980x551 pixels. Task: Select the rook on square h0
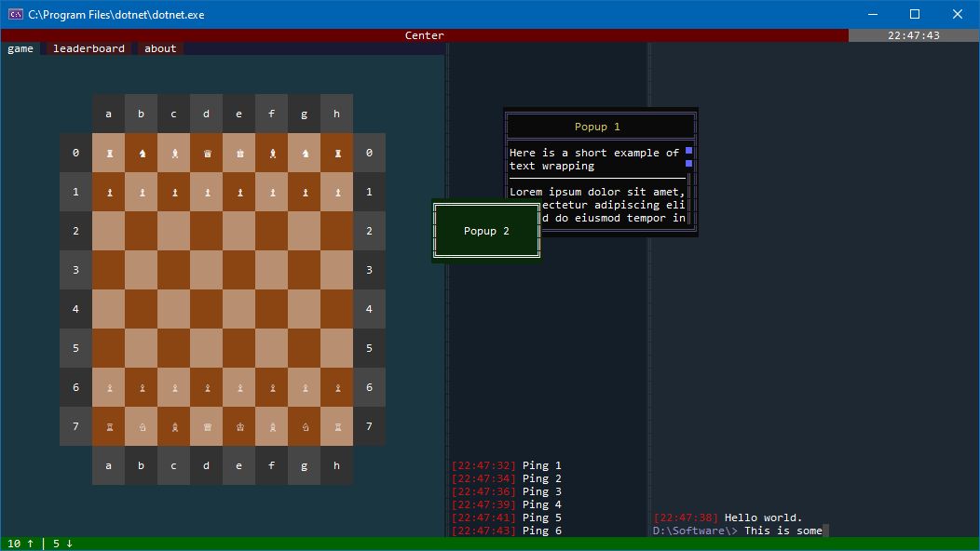[x=337, y=154]
